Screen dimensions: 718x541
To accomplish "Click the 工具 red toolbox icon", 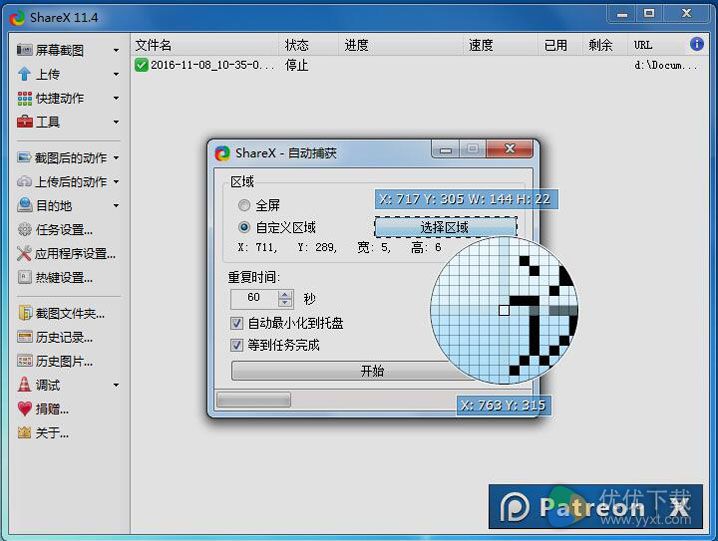I will pos(25,122).
